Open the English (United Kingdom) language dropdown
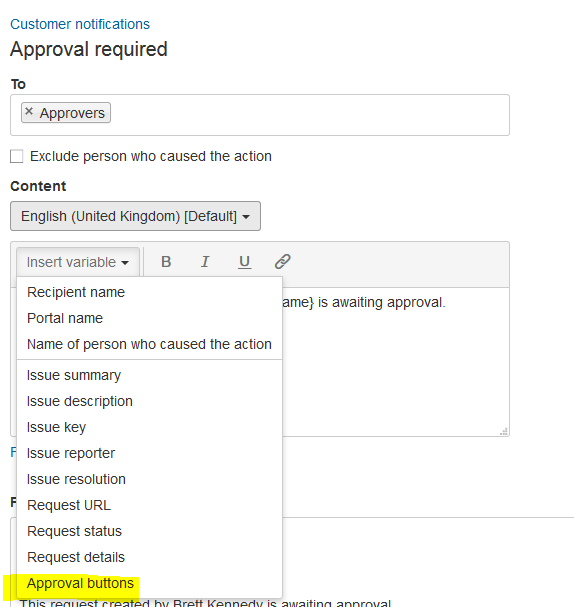 coord(135,216)
